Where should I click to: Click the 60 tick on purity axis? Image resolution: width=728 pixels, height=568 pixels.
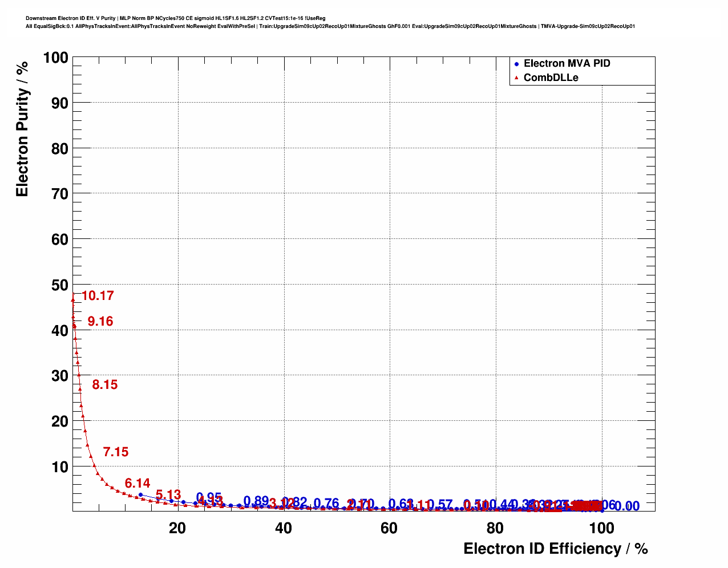click(60, 240)
